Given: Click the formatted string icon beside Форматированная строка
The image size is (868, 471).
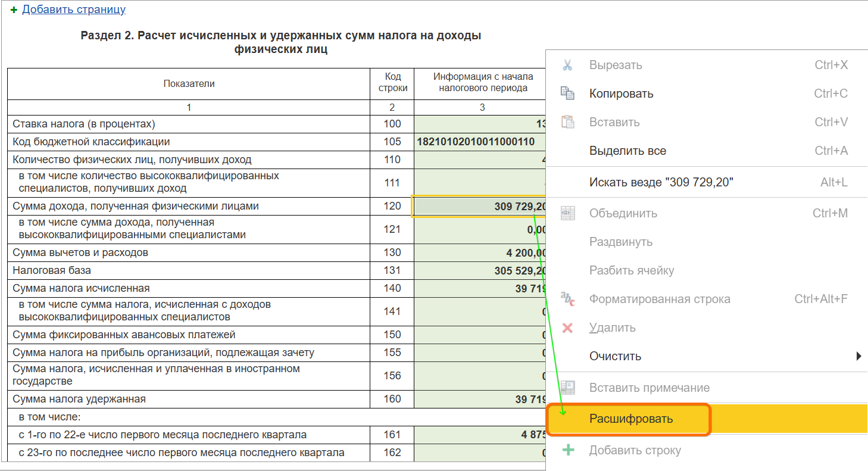Looking at the screenshot, I should coord(567,299).
